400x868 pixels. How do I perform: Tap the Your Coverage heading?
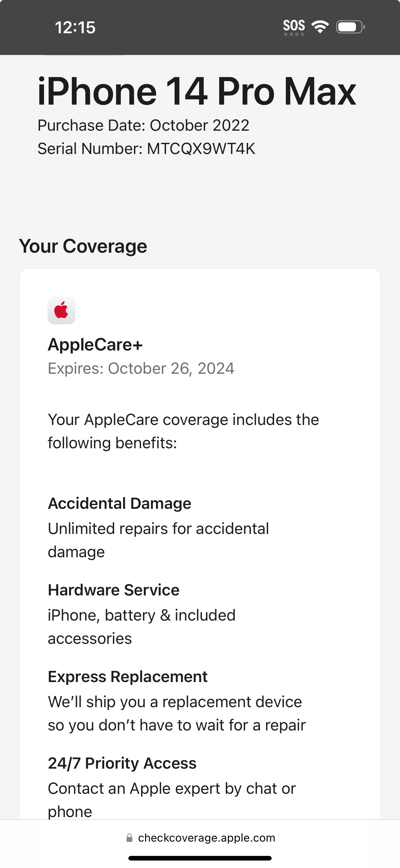83,246
